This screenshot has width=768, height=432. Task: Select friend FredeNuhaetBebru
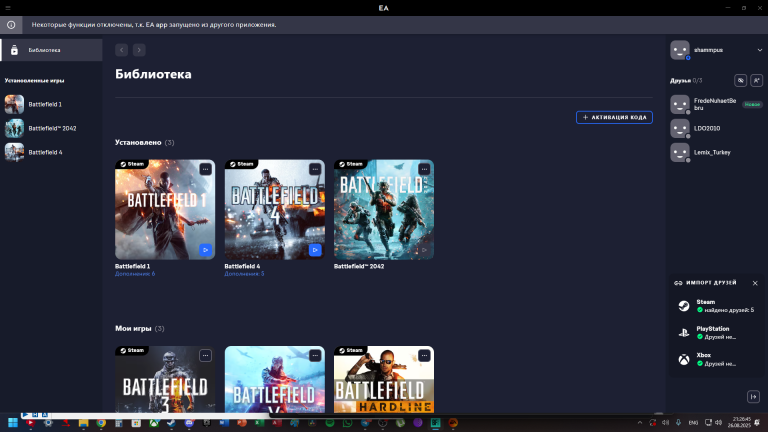717,104
